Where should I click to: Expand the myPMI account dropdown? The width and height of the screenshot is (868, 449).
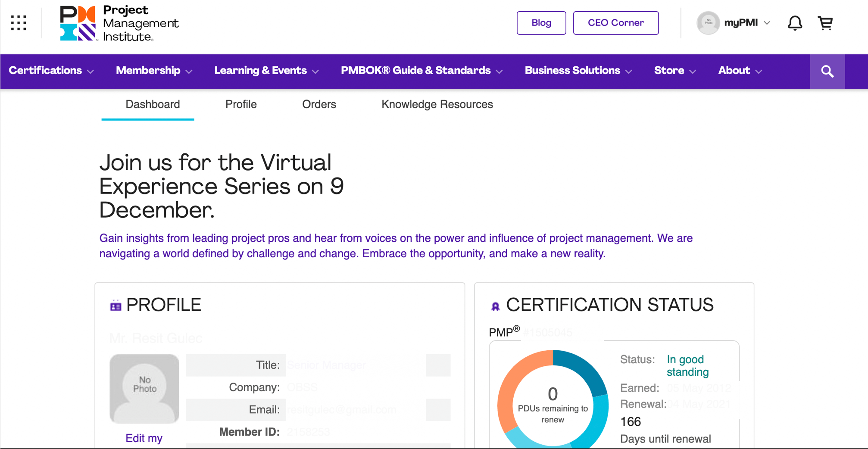pos(747,23)
